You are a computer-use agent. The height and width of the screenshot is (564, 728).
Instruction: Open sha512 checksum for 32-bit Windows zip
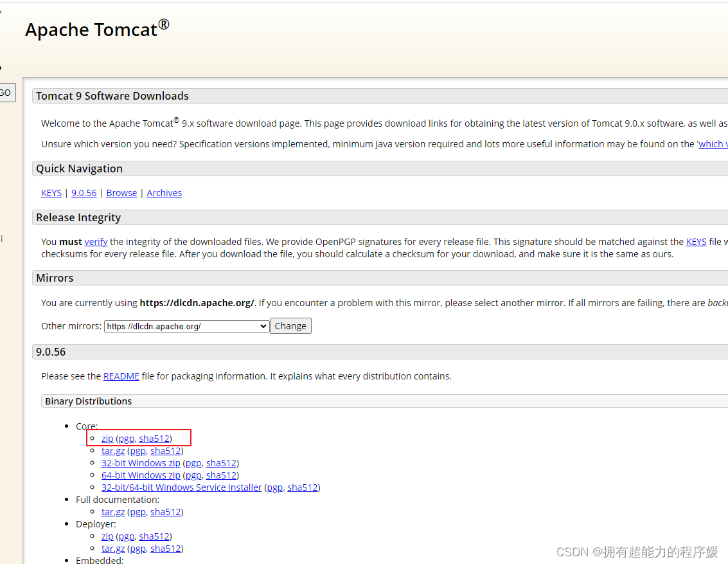[x=222, y=463]
